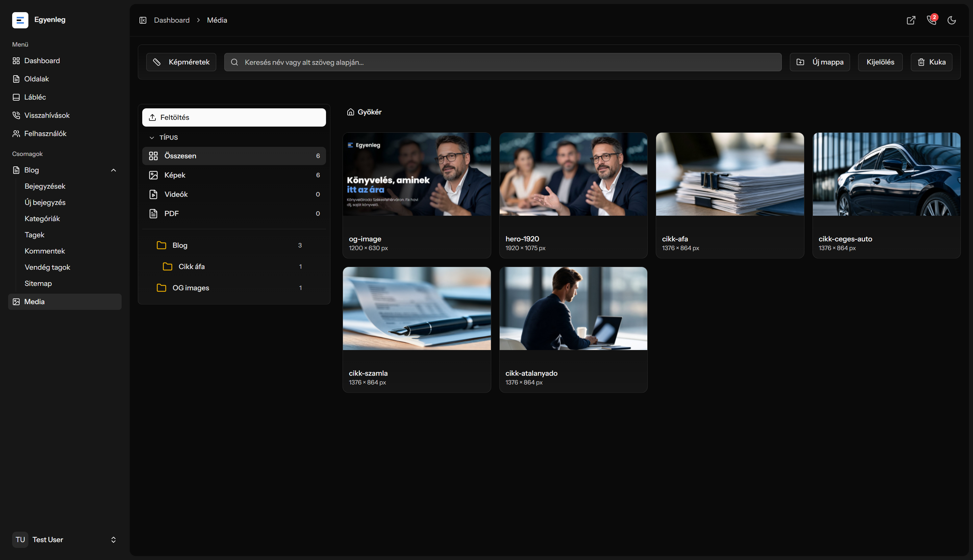Activate Kijelölés selection mode
Viewport: 973px width, 560px height.
click(880, 62)
